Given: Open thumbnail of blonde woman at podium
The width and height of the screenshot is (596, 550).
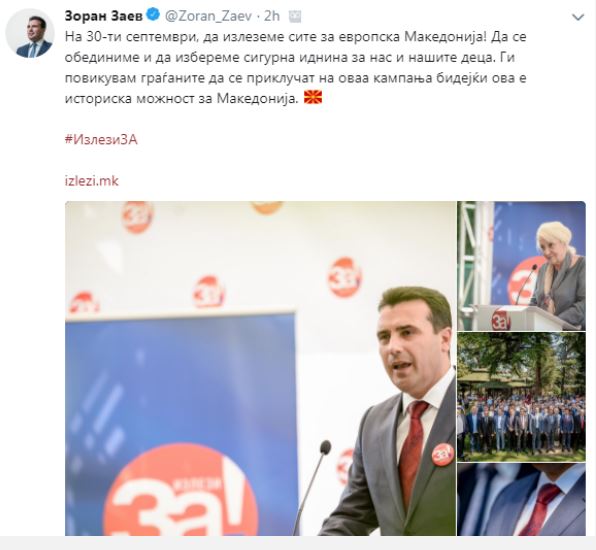Looking at the screenshot, I should coord(521,266).
